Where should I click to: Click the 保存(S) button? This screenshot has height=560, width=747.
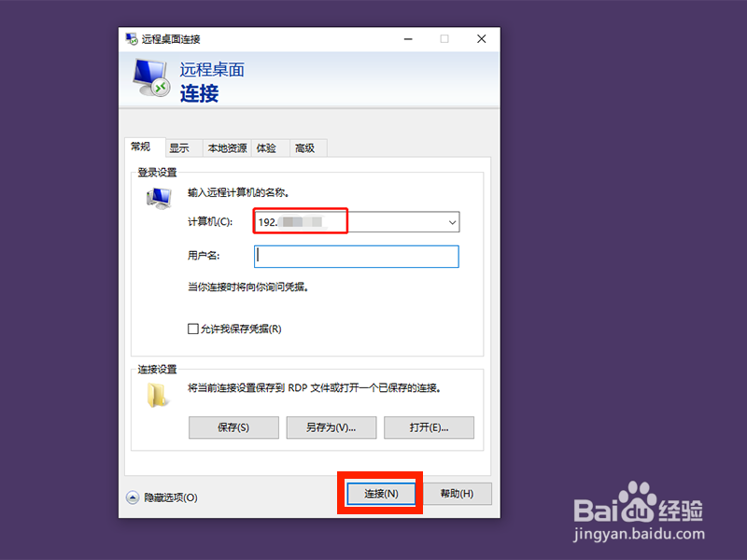coord(233,427)
